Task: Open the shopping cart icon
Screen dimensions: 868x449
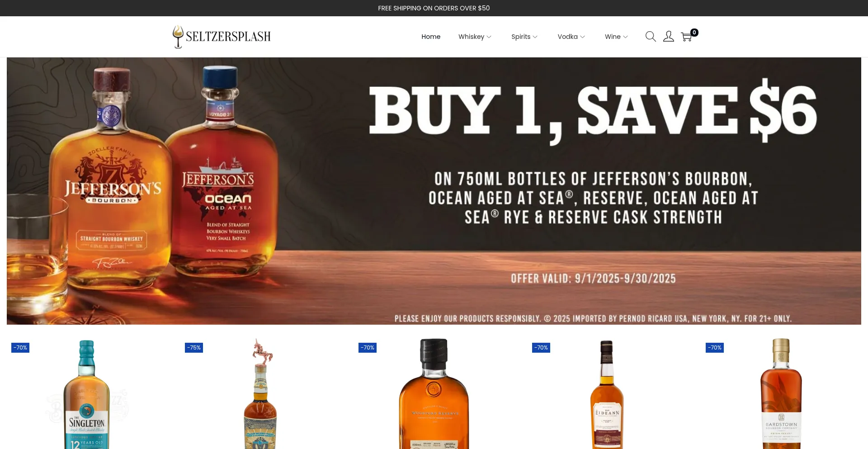Action: (x=686, y=37)
